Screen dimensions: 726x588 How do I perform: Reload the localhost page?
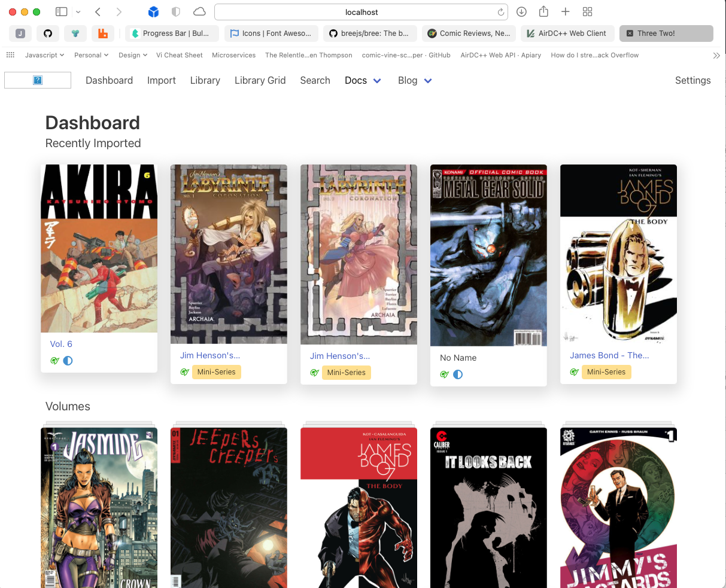500,12
